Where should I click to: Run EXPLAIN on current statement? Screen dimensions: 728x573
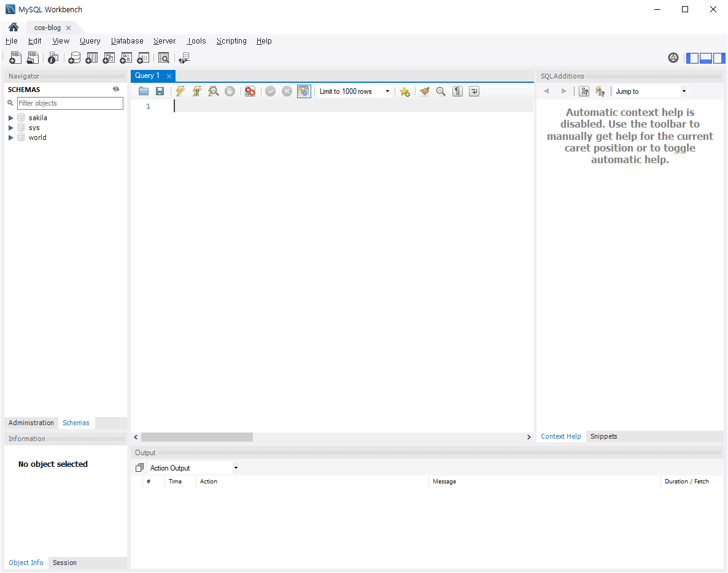tap(213, 91)
